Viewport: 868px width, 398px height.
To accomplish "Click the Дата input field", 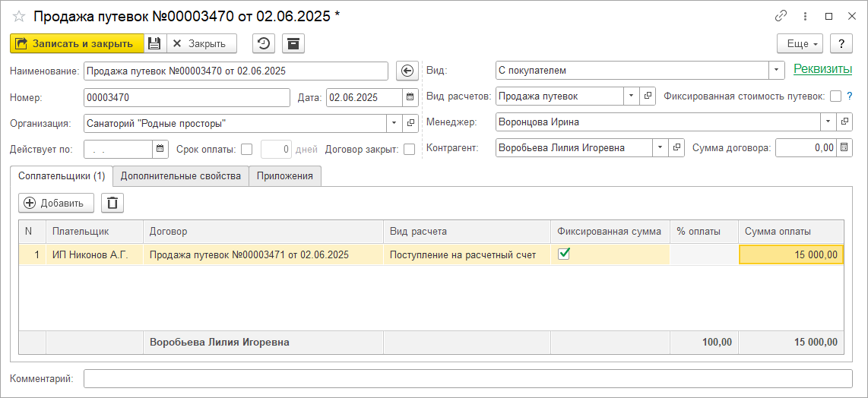I will 364,97.
